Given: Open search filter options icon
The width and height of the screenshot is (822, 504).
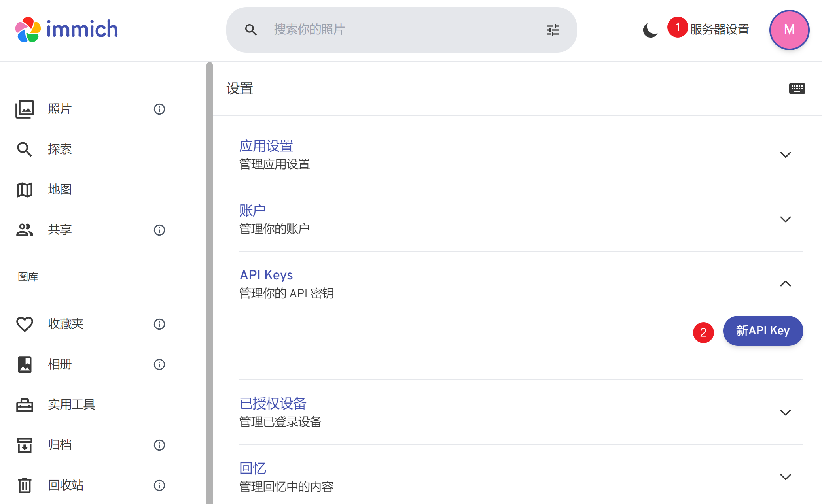Looking at the screenshot, I should point(553,30).
